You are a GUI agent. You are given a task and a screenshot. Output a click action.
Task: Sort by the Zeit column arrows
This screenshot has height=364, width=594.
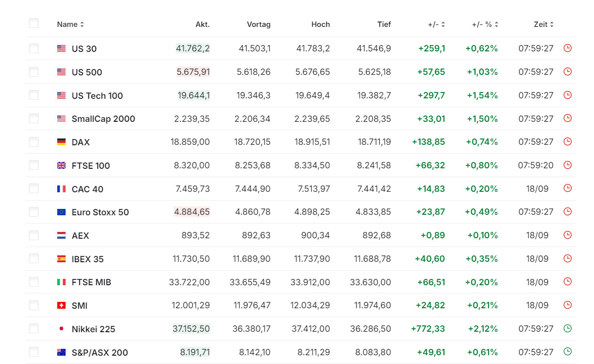[551, 24]
